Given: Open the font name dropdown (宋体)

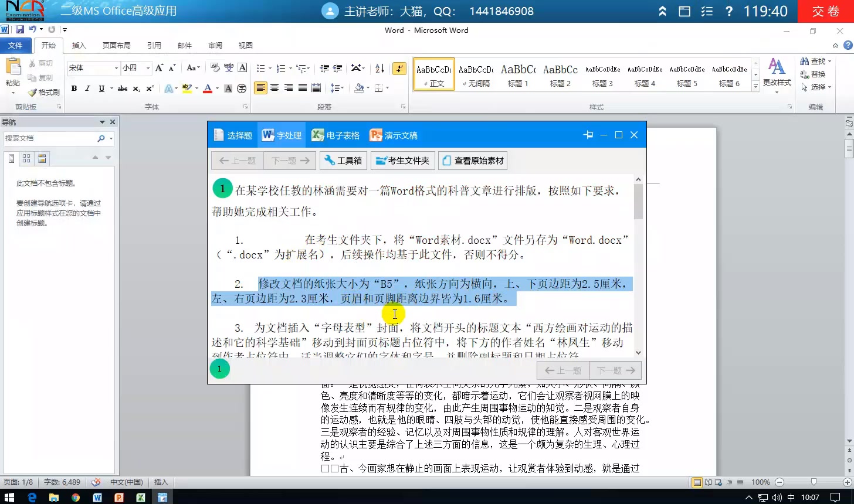Looking at the screenshot, I should coord(116,68).
